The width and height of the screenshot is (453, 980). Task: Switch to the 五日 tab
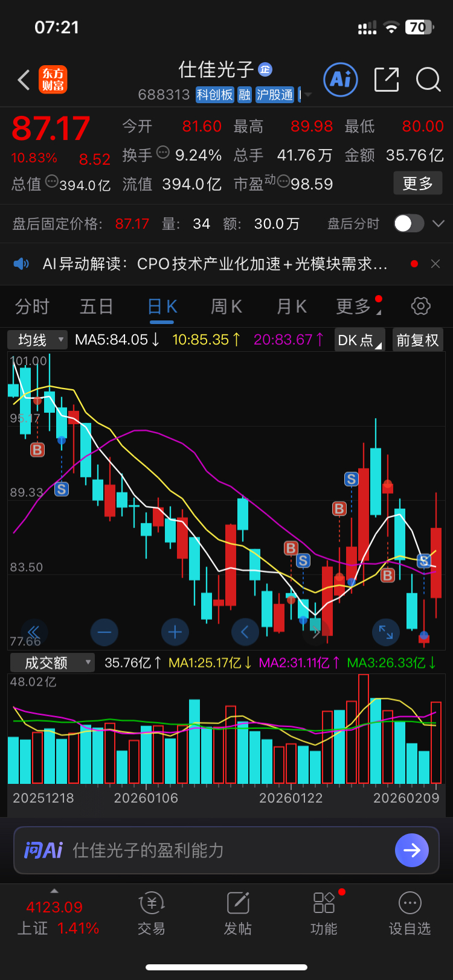97,306
